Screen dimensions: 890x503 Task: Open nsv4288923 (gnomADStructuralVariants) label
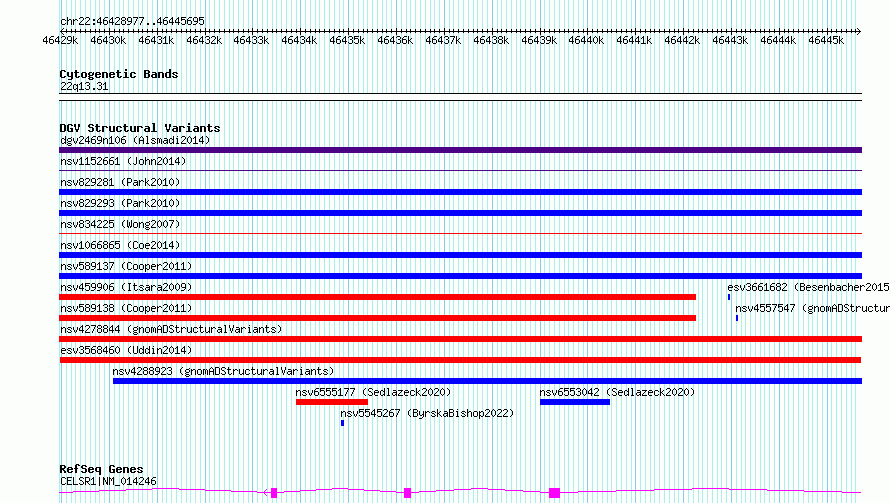point(223,371)
